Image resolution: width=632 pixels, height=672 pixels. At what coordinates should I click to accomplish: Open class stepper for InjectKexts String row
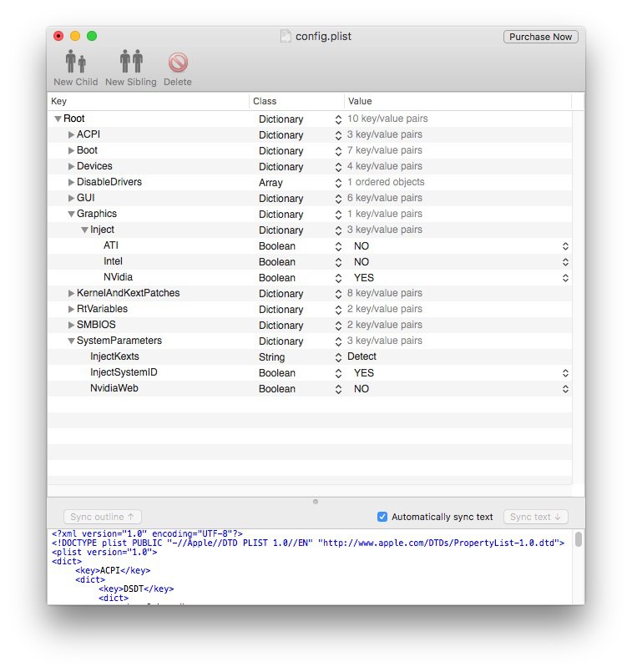(338, 357)
